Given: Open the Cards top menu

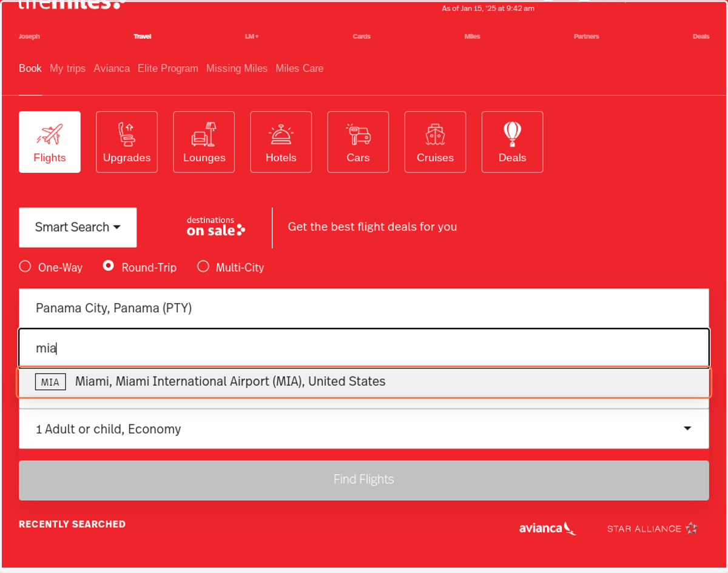Looking at the screenshot, I should 362,36.
